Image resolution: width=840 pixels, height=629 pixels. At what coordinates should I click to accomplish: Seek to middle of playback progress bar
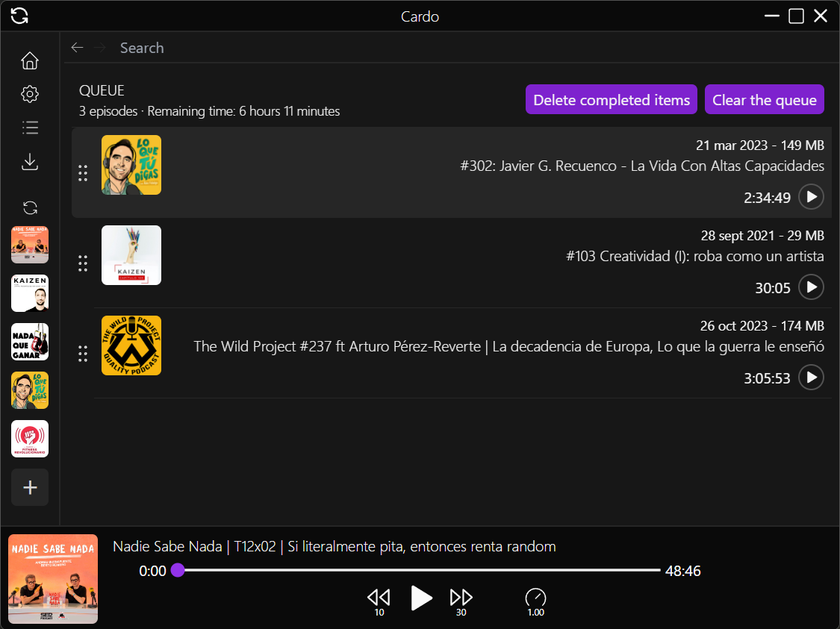coord(419,570)
